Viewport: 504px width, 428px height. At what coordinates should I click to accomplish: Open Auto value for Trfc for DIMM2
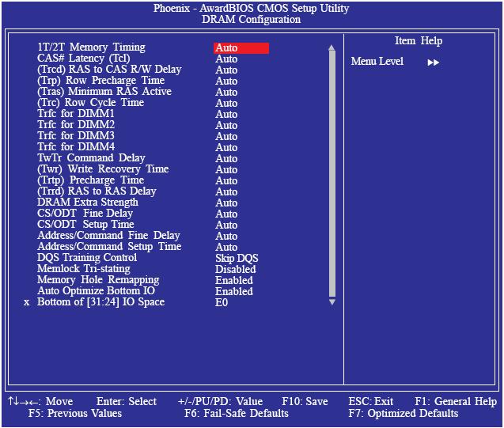click(x=226, y=125)
